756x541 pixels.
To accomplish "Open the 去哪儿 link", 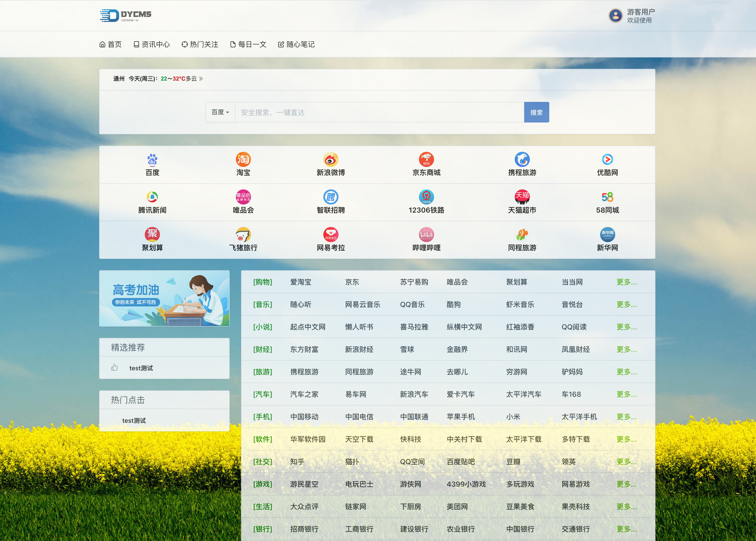I will coord(457,372).
